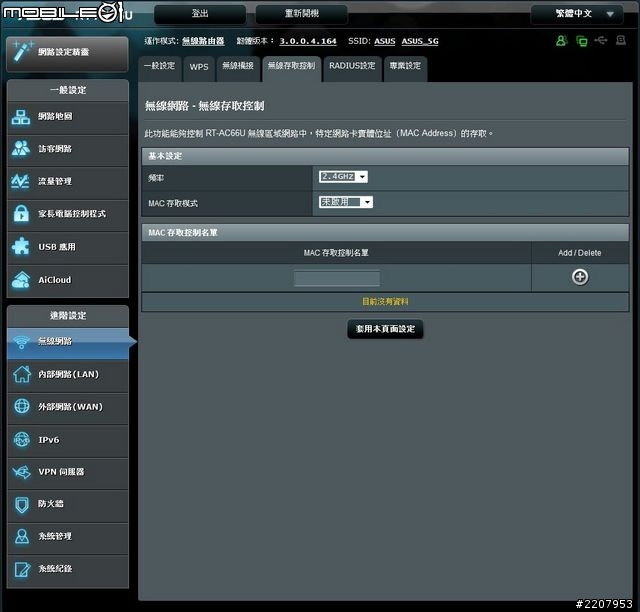This screenshot has width=640, height=612.
Task: Open VPN 伺服器 settings
Action: (67, 472)
